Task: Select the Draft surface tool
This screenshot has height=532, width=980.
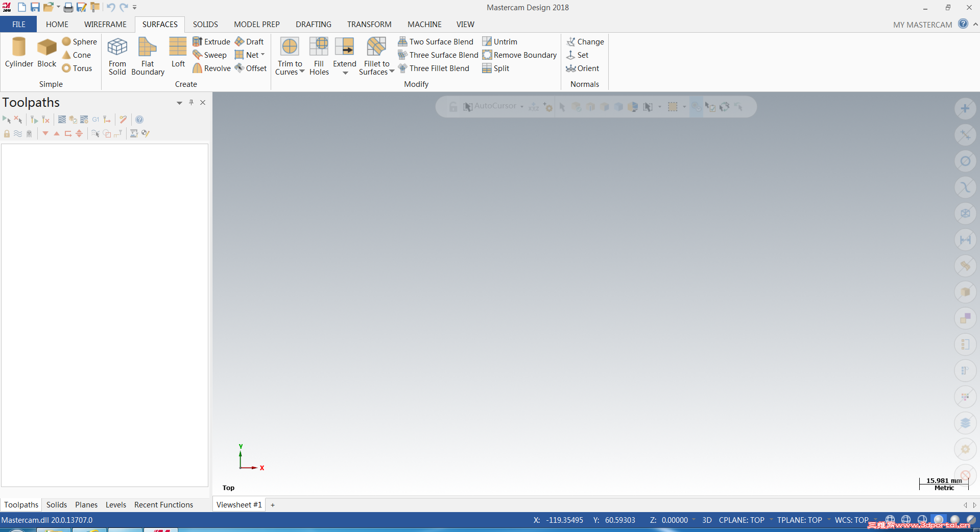Action: click(249, 41)
